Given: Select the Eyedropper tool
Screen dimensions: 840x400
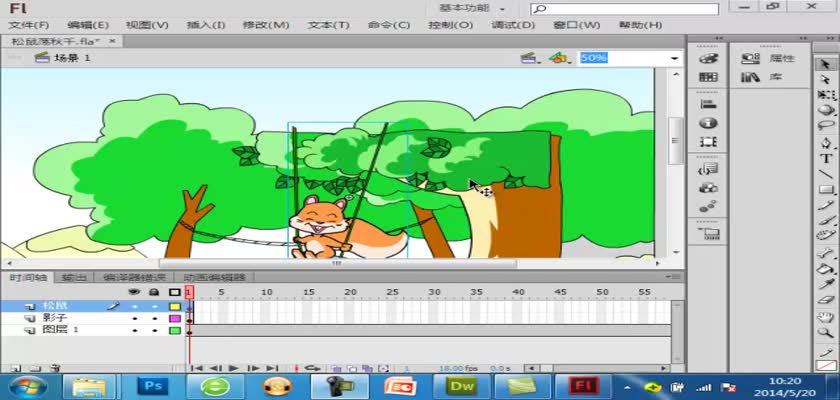Looking at the screenshot, I should tap(826, 283).
